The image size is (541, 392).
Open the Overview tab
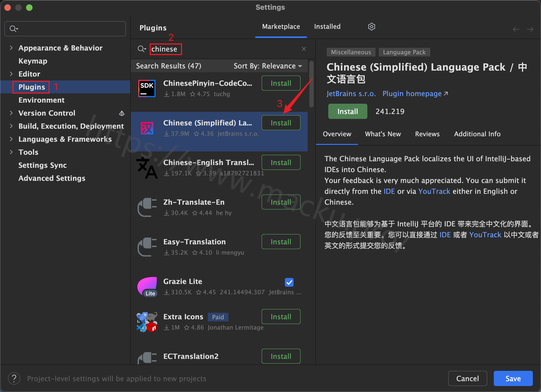pos(337,134)
